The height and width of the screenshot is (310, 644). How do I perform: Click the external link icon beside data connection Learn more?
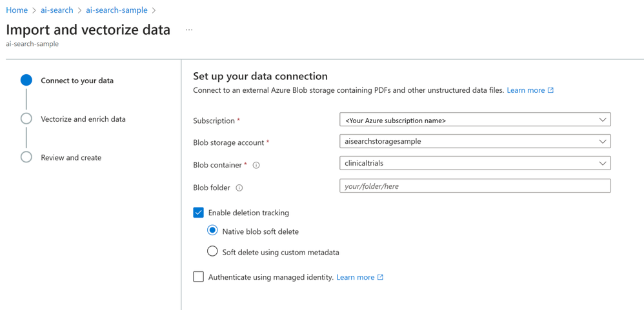pyautogui.click(x=550, y=90)
